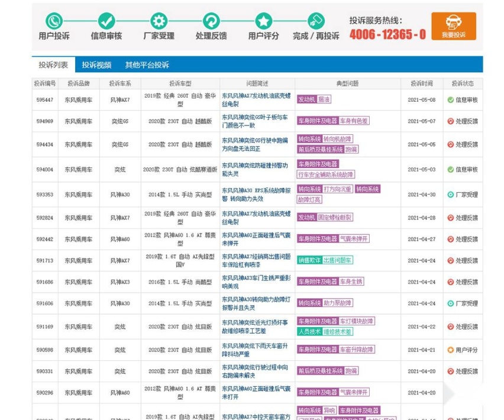Click the phone icon above 用户投诉 step
The height and width of the screenshot is (420, 504).
(54, 21)
